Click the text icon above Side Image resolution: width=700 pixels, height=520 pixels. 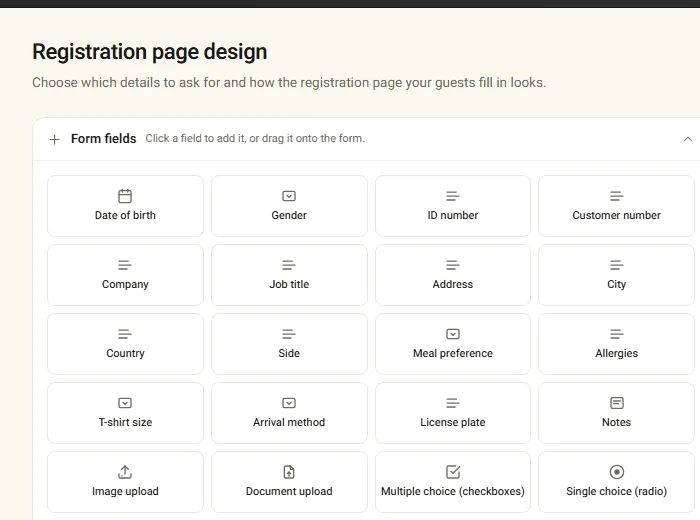pyautogui.click(x=289, y=334)
